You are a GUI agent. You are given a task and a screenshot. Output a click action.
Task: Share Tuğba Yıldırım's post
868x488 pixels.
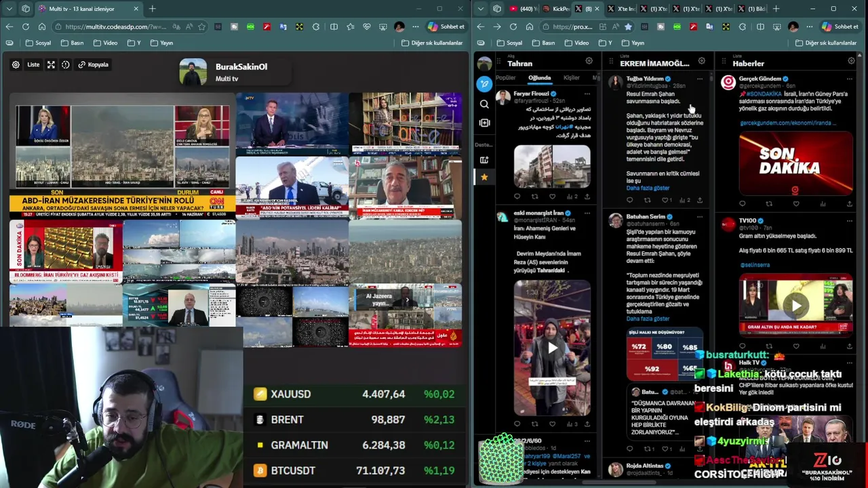[700, 200]
